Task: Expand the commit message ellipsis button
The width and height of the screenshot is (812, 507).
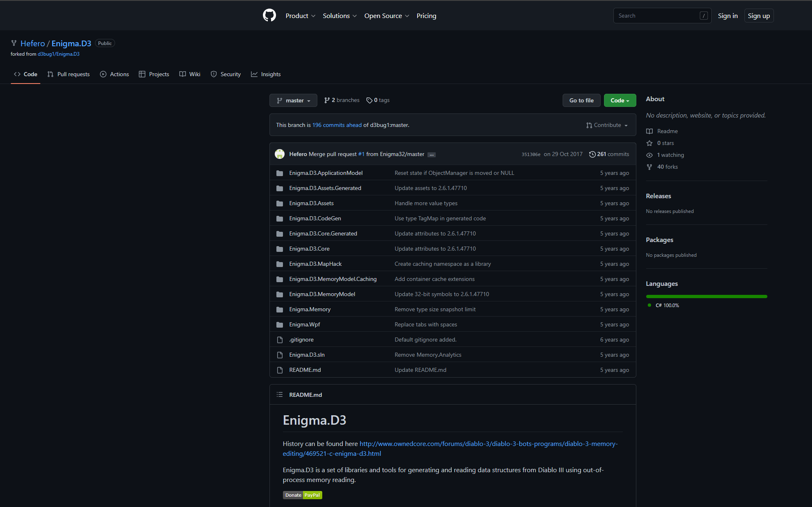Action: pyautogui.click(x=432, y=155)
